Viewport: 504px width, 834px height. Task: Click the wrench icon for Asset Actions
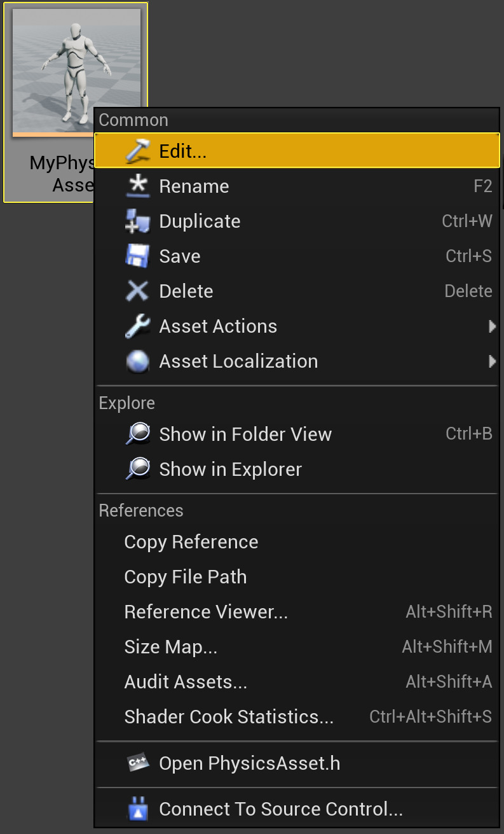[137, 326]
